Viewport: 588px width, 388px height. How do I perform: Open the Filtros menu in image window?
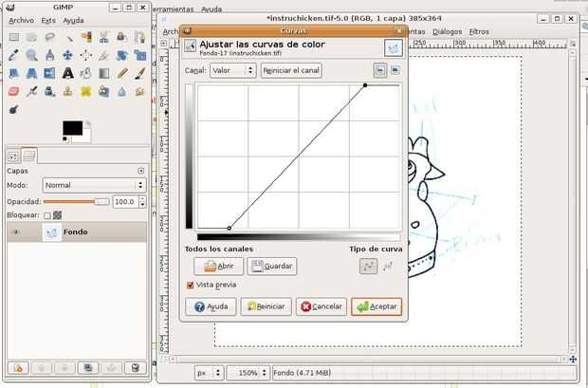coord(479,32)
